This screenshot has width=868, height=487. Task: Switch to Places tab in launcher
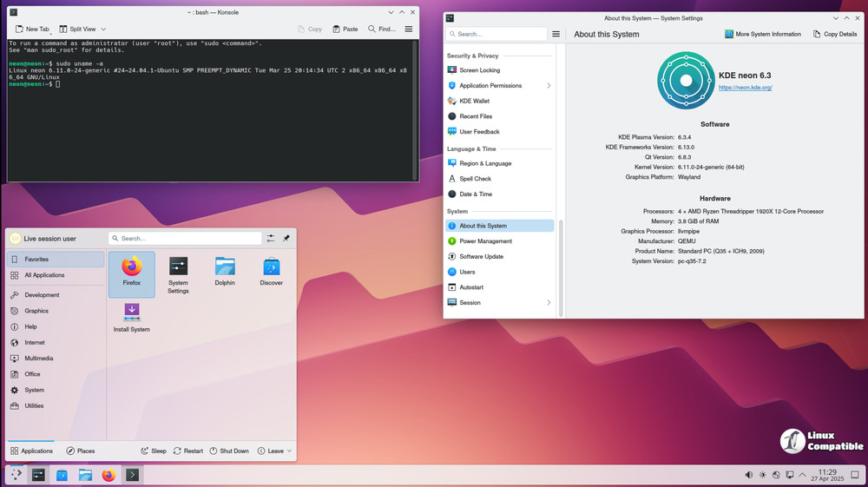[80, 451]
